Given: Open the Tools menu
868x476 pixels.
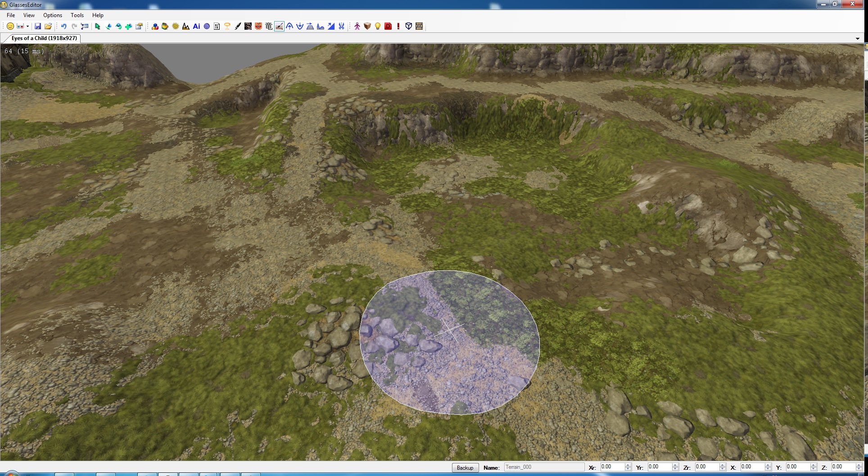Looking at the screenshot, I should (77, 15).
